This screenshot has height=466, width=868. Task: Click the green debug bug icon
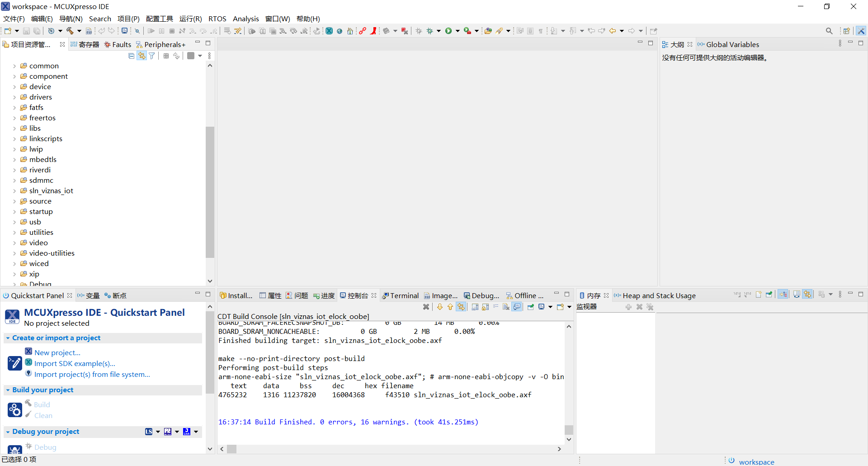tap(429, 31)
